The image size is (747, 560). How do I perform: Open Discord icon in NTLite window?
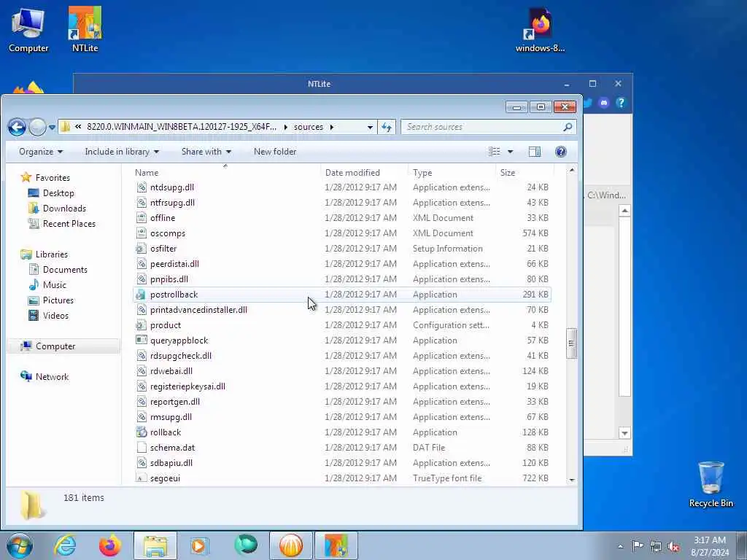[x=603, y=103]
